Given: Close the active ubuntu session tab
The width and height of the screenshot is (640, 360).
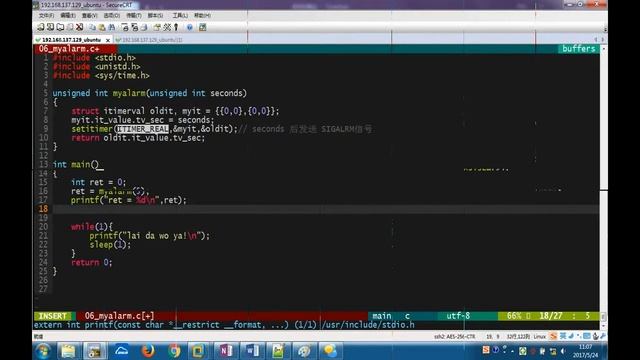Looking at the screenshot, I should (x=108, y=40).
